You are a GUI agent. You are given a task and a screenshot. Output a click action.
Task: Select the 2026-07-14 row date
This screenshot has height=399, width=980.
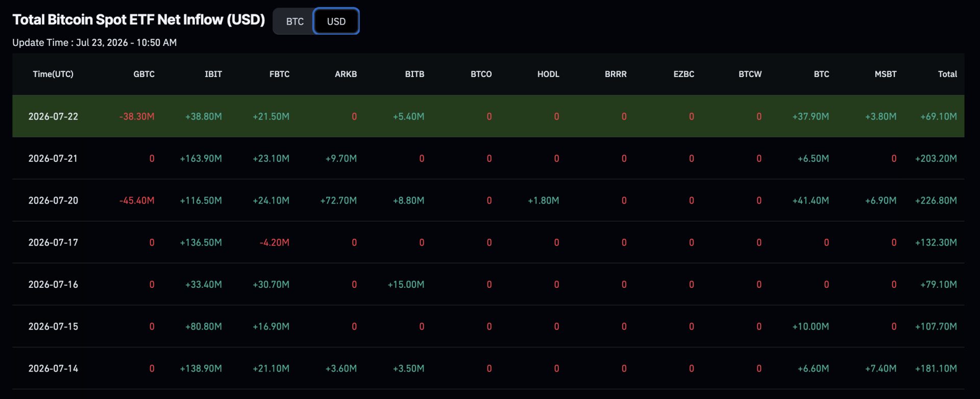[x=53, y=368]
